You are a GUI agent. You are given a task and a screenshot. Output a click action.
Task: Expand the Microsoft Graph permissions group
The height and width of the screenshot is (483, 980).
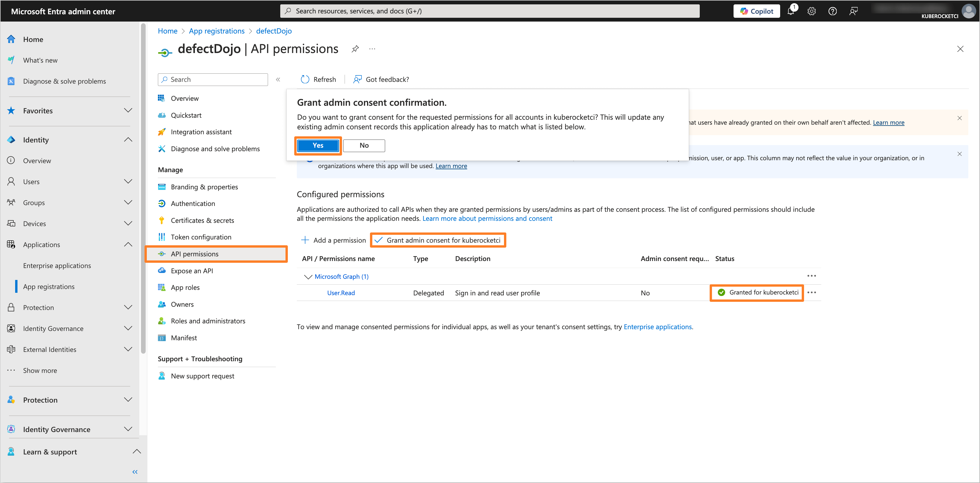306,276
